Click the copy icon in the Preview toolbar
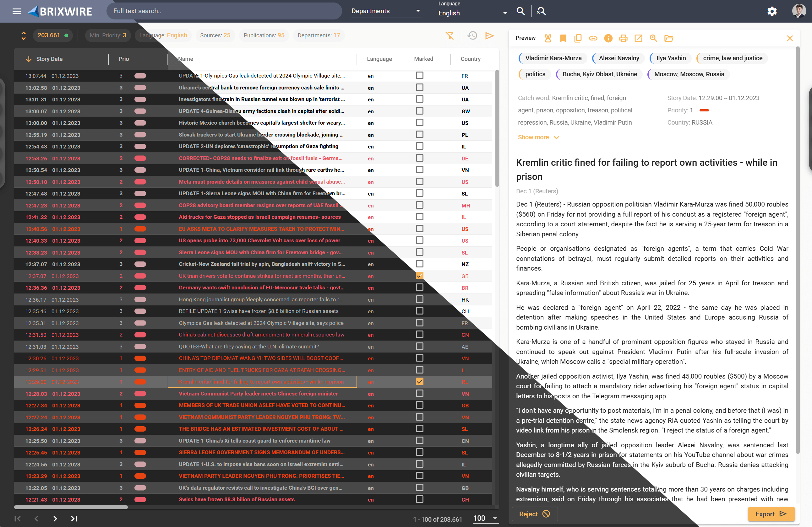812x527 pixels. click(x=578, y=38)
